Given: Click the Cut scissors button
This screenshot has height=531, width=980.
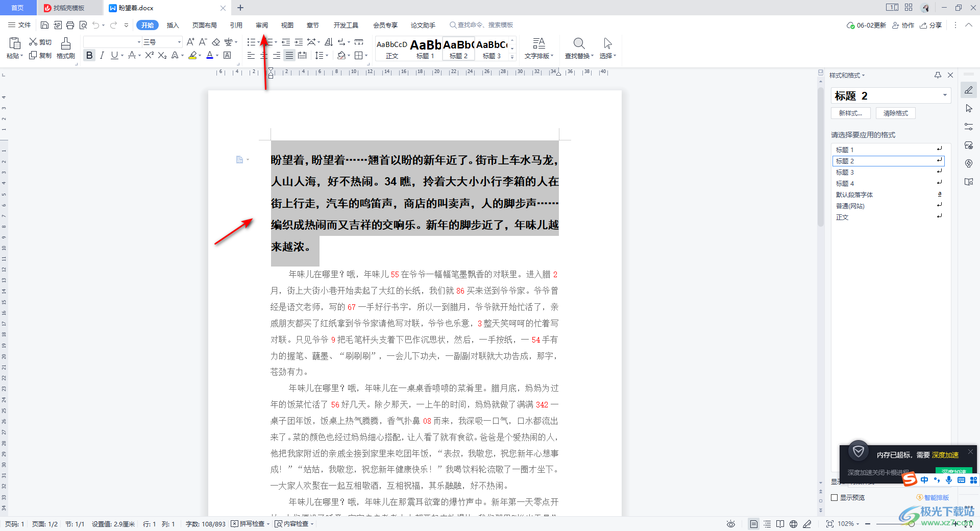Looking at the screenshot, I should pos(40,42).
